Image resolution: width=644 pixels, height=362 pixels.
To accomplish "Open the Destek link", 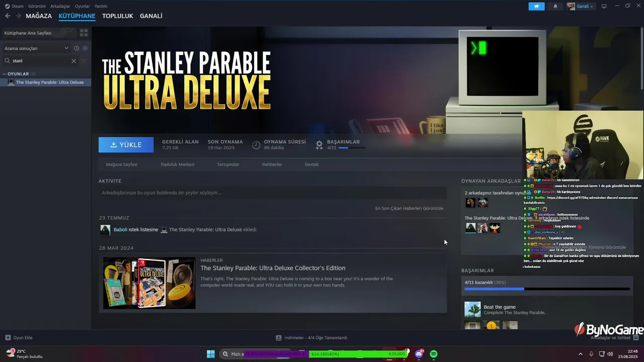I will (x=312, y=164).
